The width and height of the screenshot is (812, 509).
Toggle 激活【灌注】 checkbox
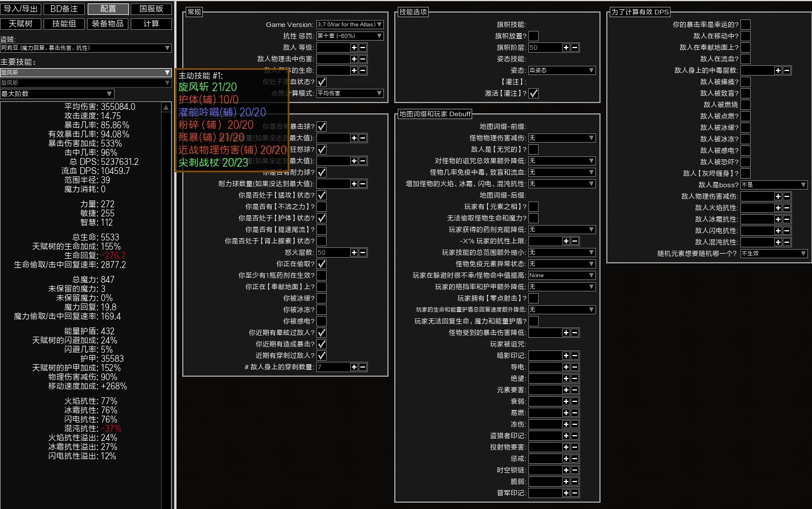534,93
